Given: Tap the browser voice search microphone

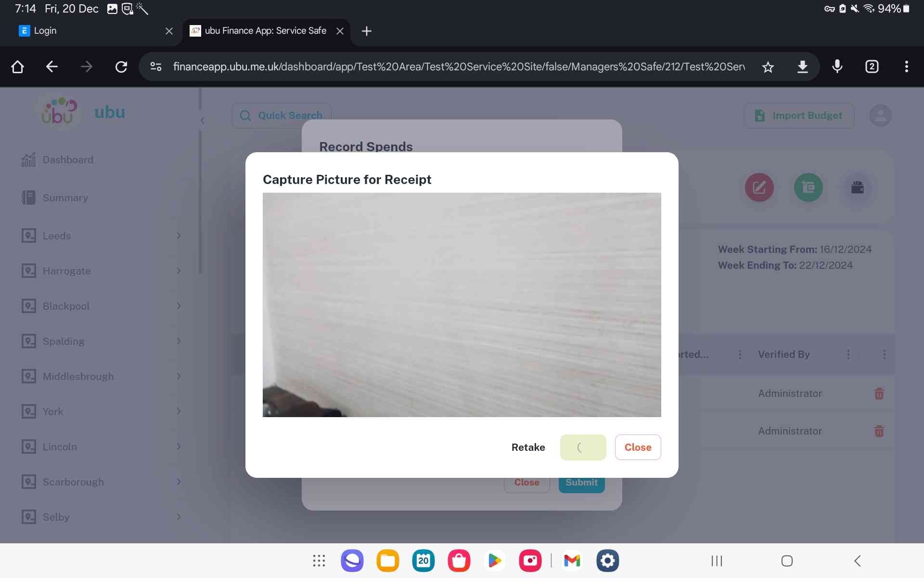Looking at the screenshot, I should pyautogui.click(x=837, y=66).
